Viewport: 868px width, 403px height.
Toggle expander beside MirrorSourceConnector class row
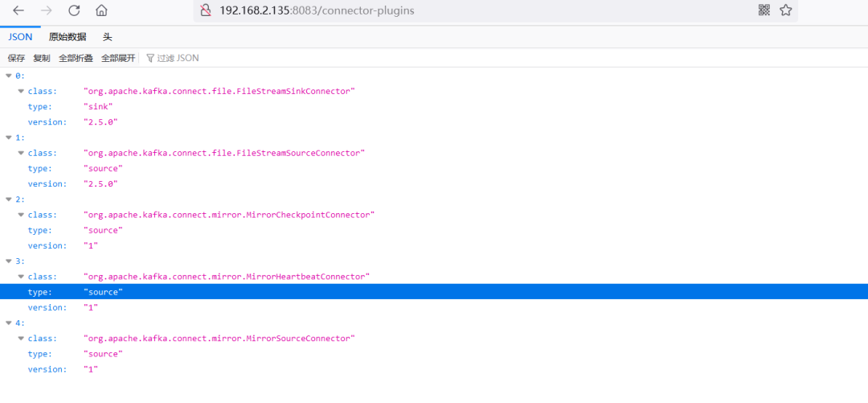21,338
